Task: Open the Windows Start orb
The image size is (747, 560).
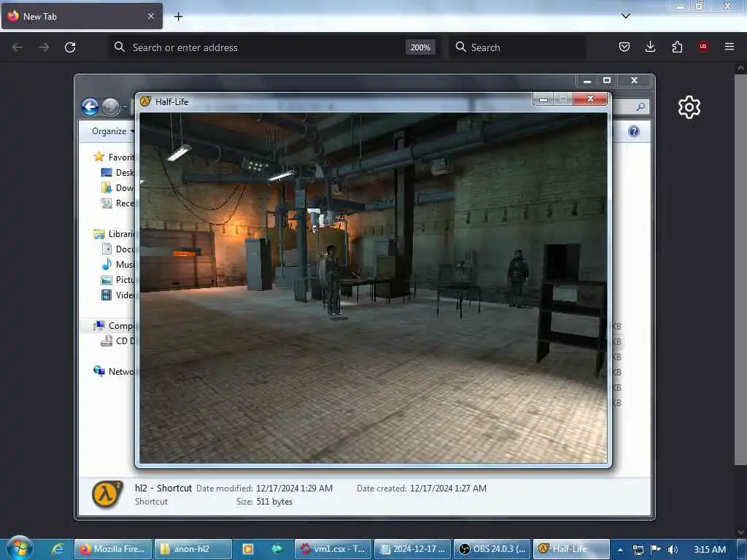Action: click(x=20, y=548)
